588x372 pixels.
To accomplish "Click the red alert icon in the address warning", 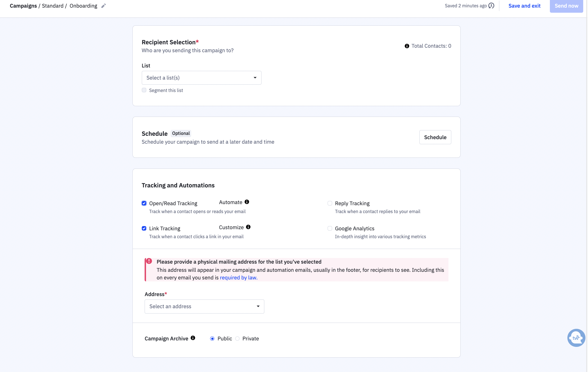I will pos(149,261).
